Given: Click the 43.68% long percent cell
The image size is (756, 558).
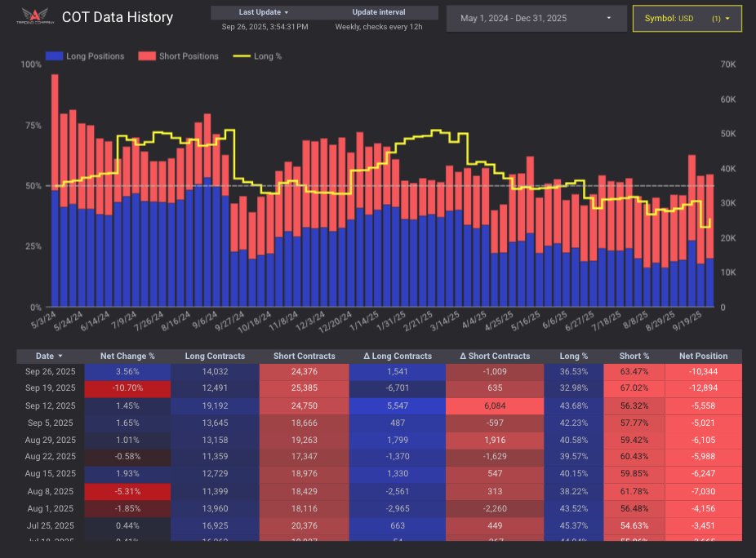Looking at the screenshot, I should tap(573, 405).
